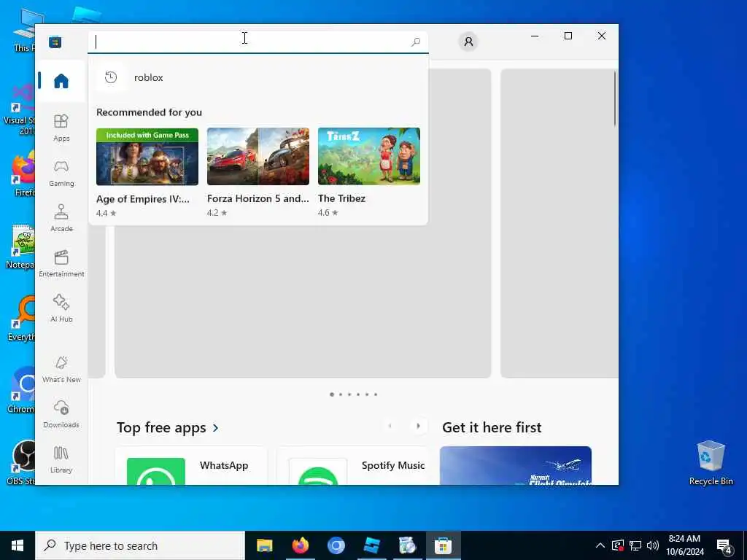Go to Gaming section in sidebar
The width and height of the screenshot is (747, 560).
click(x=61, y=173)
